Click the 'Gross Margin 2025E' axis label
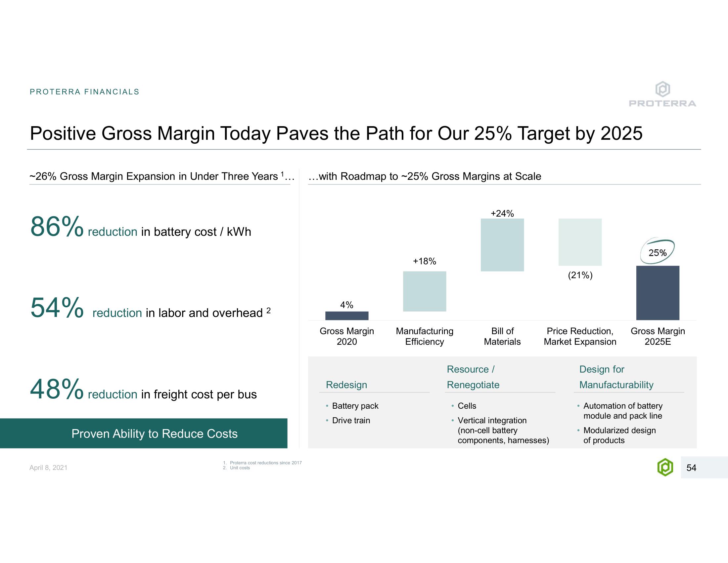728x563 pixels. 658,336
